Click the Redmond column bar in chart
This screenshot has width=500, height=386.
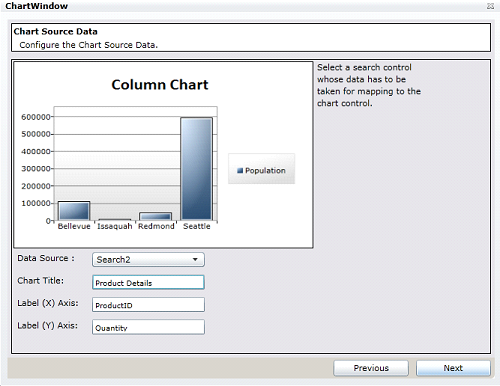155,216
